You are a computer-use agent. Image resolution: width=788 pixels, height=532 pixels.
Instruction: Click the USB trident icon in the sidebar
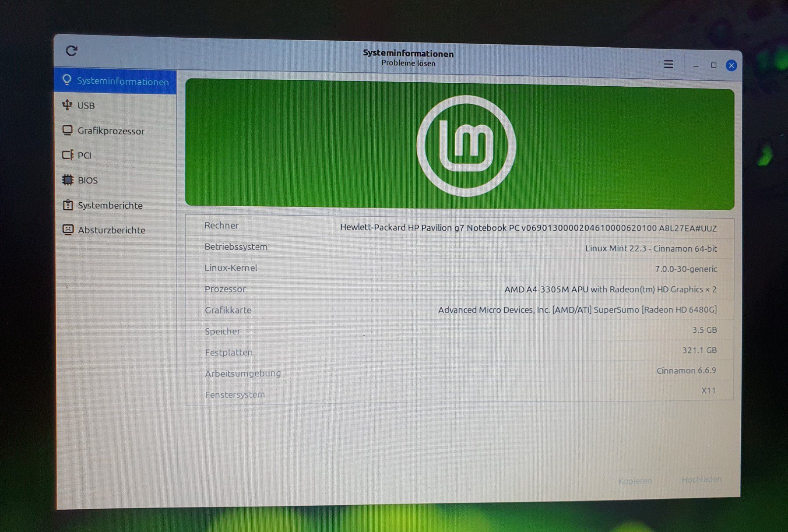pyautogui.click(x=67, y=105)
